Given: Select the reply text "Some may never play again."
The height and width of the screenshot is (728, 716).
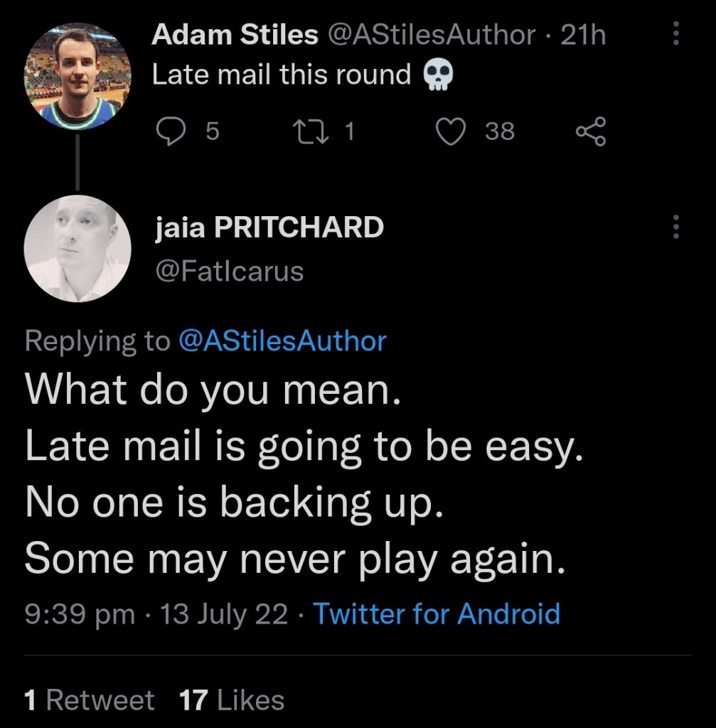Looking at the screenshot, I should [295, 559].
